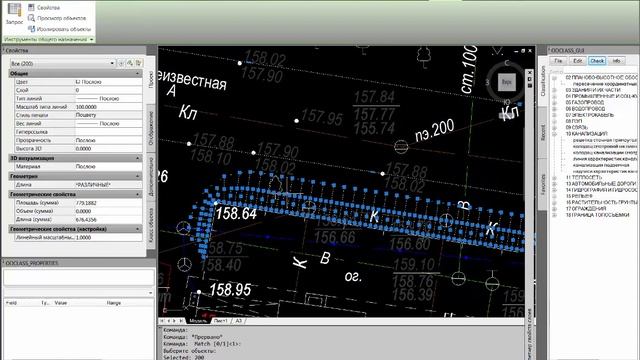Click the Check button in OOCLASS_GUI
Image resolution: width=640 pixels, height=360 pixels.
(x=597, y=61)
